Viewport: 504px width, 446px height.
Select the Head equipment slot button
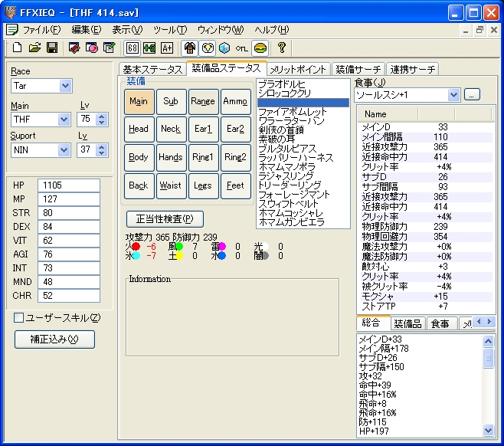[x=139, y=130]
